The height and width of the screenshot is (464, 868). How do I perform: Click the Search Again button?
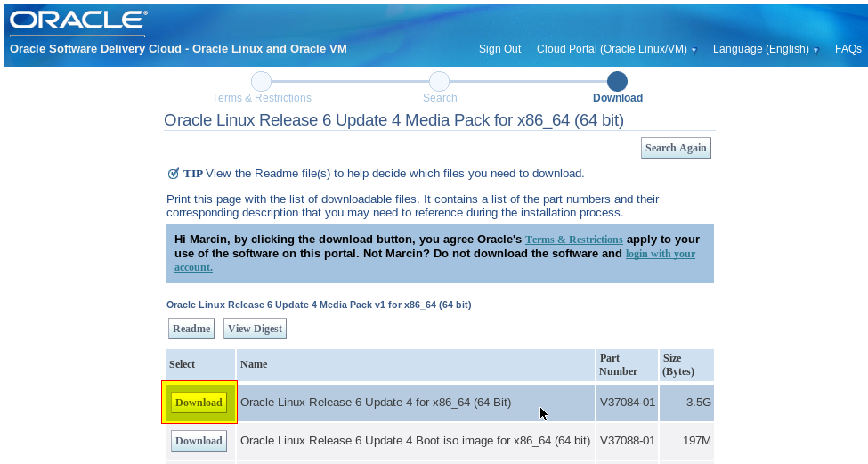(x=676, y=148)
